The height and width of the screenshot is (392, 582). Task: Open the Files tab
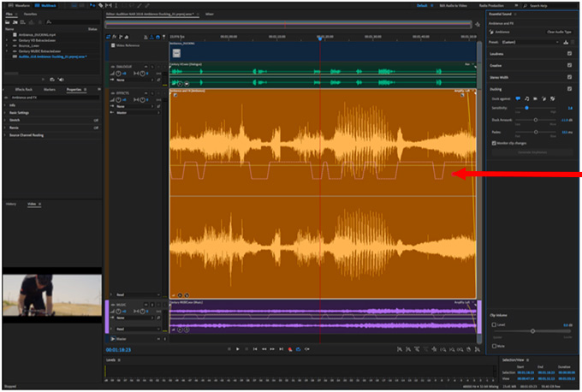coord(9,14)
